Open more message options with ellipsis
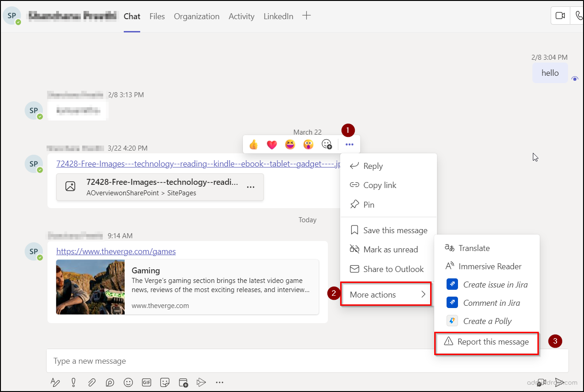The image size is (584, 392). 349,144
